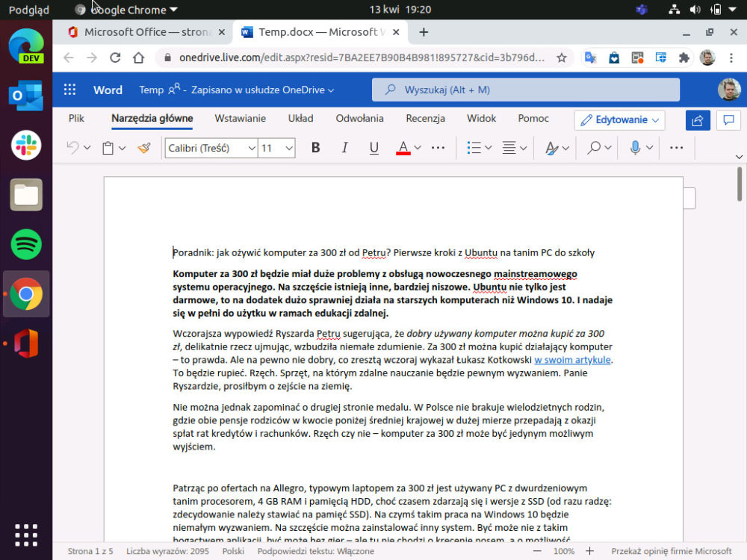Toggle 'Podpowiedzi tekstu: Włączone' setting
The image size is (747, 560).
(x=315, y=552)
